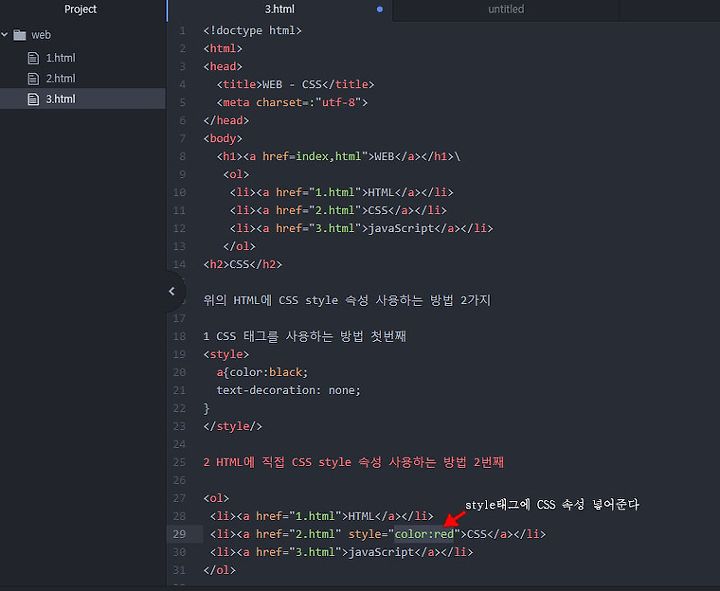Click the closing /head tag line

[226, 120]
